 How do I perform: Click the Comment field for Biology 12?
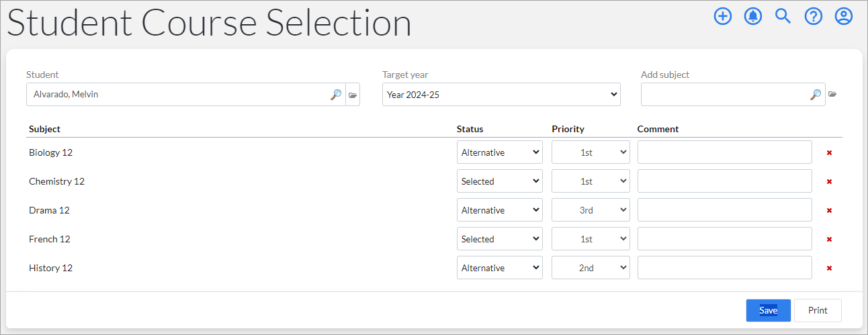[x=725, y=152]
